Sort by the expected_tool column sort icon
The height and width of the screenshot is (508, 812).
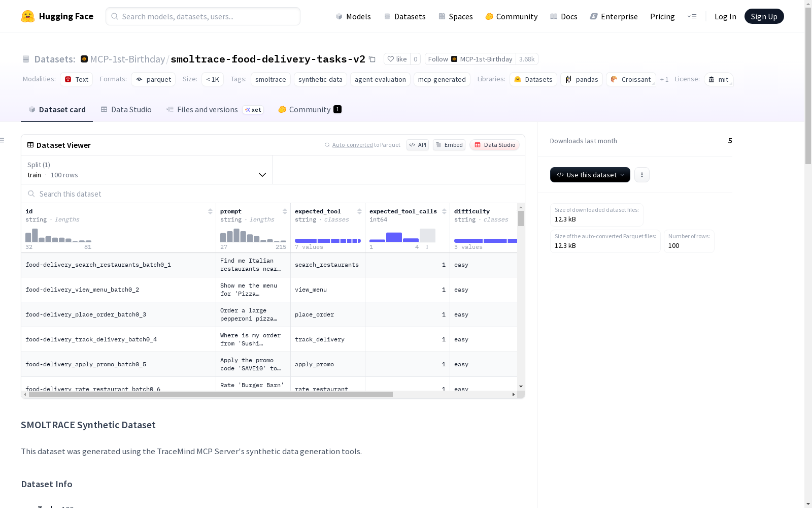[359, 211]
